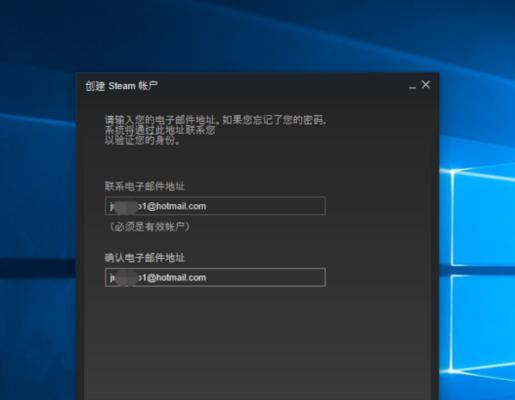515x400 pixels.
Task: Click the '创建 Steam 帐户' window title
Action: (x=122, y=86)
